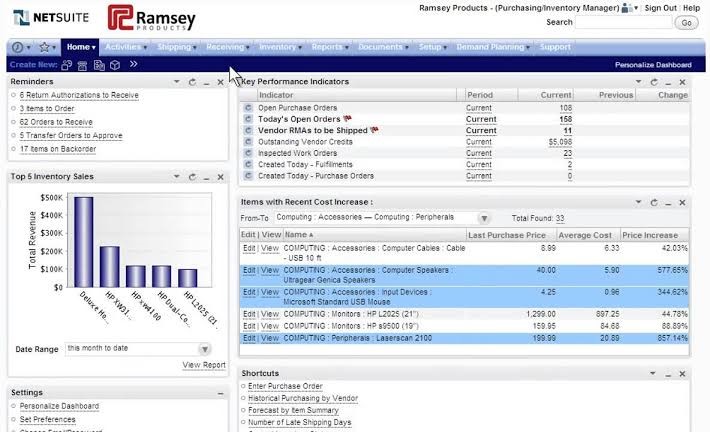Screen dimensions: 710x432
Task: Open the Support tab
Action: click(x=555, y=47)
